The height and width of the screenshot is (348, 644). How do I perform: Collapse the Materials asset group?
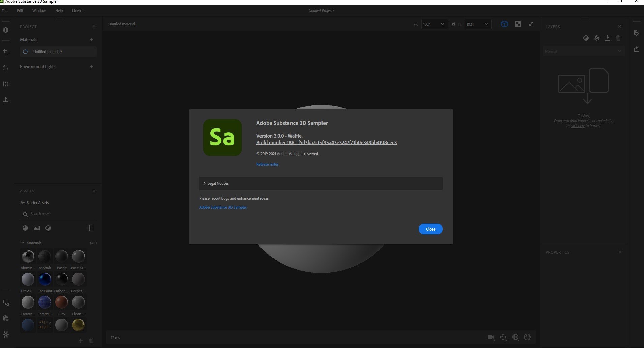point(23,243)
